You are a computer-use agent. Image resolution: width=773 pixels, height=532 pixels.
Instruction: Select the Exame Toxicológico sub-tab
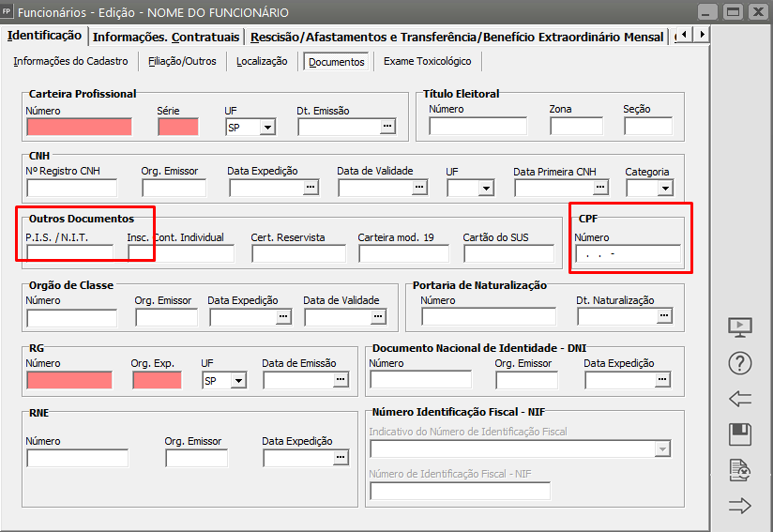[426, 61]
